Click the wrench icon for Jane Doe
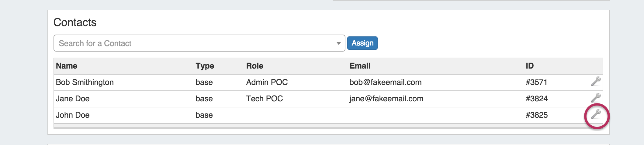The height and width of the screenshot is (145, 644). coord(596,98)
